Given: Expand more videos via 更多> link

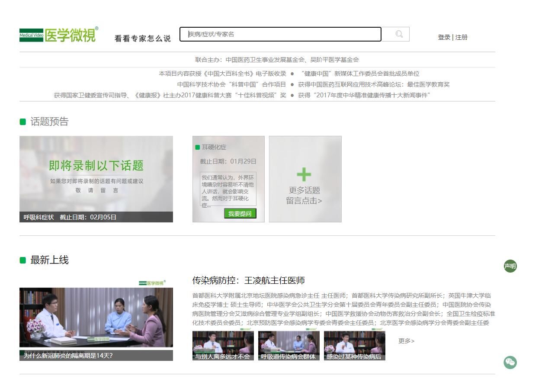Looking at the screenshot, I should (406, 341).
